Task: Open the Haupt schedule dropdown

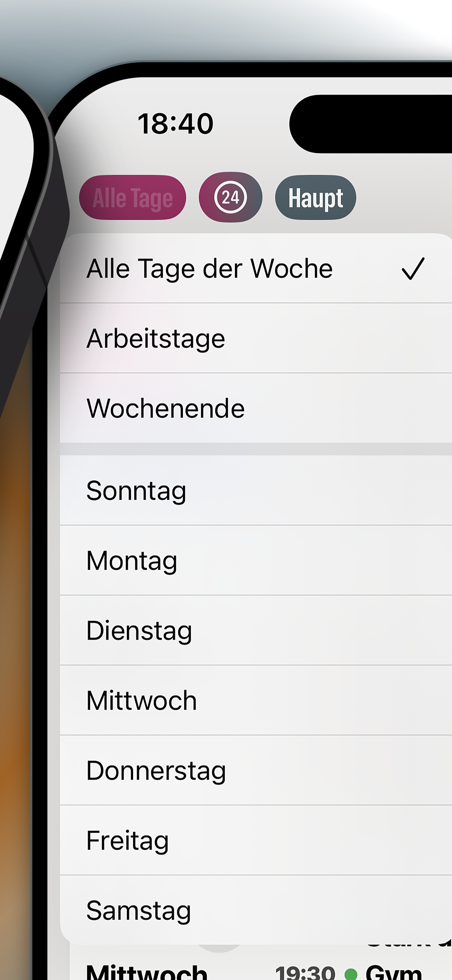Action: 315,197
